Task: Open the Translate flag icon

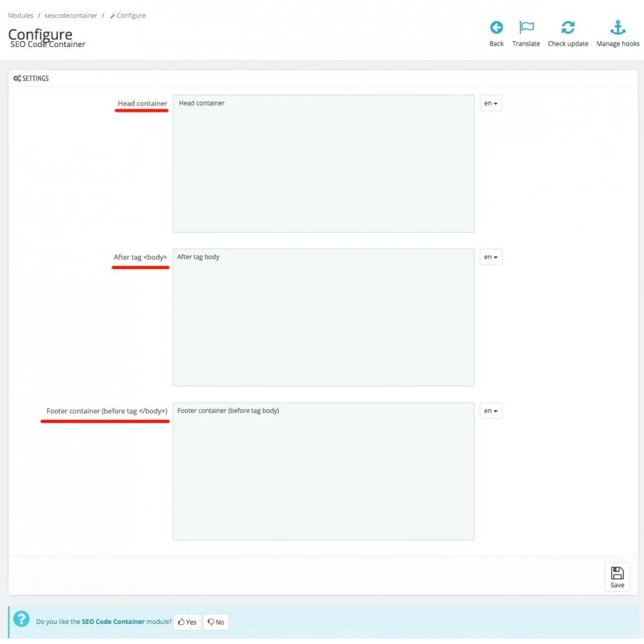Action: (x=526, y=28)
